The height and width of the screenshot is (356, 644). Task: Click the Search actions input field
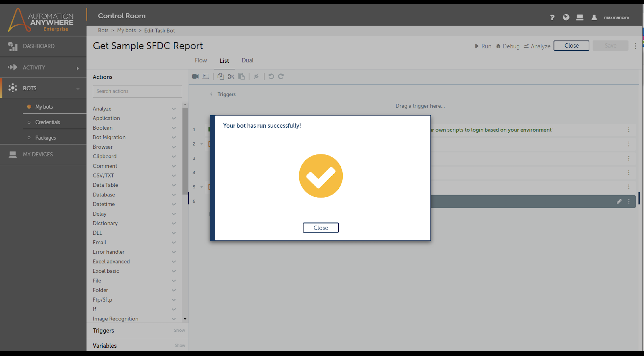(x=137, y=91)
